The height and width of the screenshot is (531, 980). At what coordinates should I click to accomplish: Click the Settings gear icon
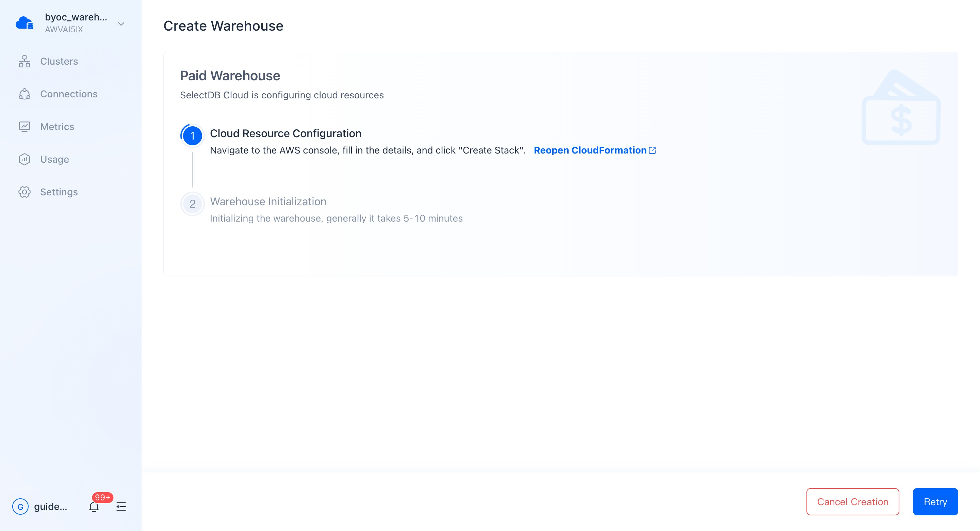point(24,192)
